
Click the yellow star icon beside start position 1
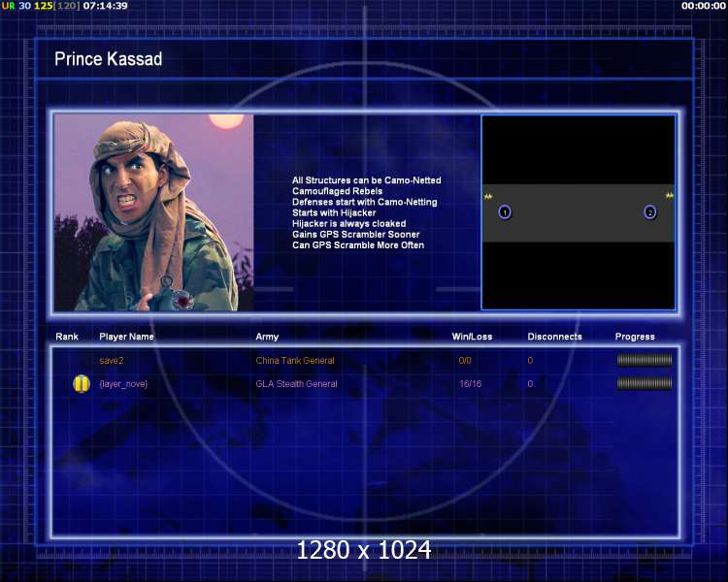click(x=488, y=197)
